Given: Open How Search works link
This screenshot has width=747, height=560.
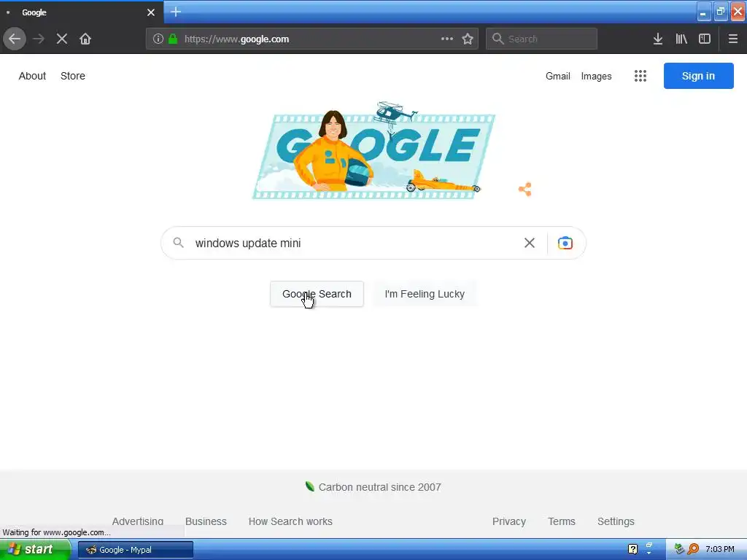Looking at the screenshot, I should 290,521.
